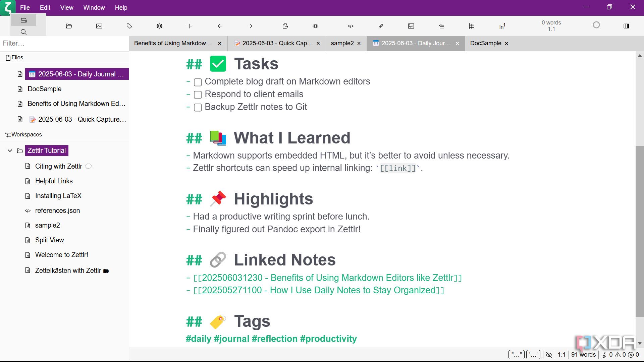
Task: Open the tag manager icon
Action: 129,26
